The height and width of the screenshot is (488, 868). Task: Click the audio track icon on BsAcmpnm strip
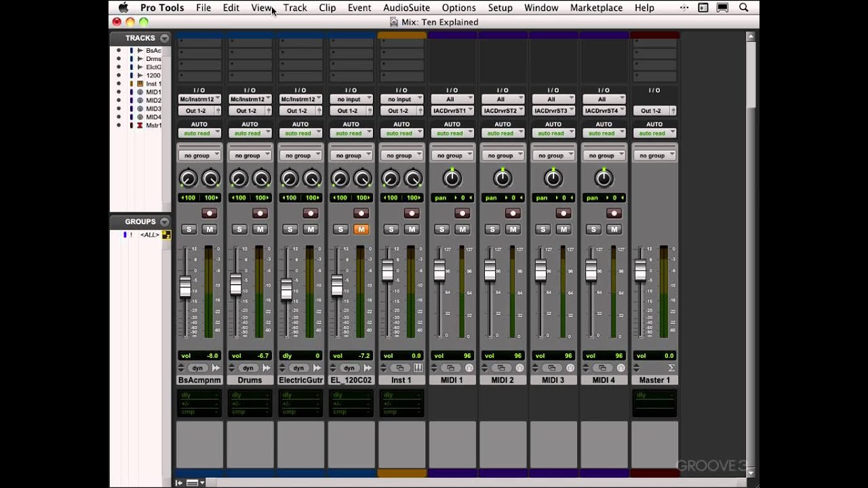[216, 368]
